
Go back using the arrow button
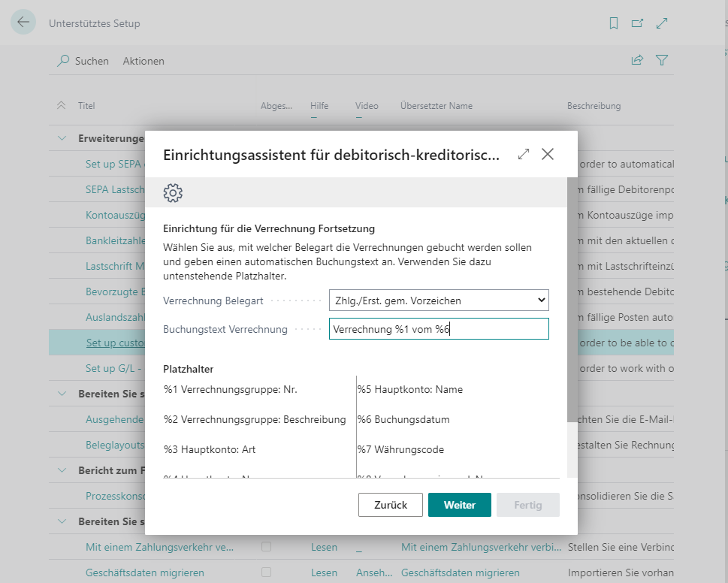23,22
